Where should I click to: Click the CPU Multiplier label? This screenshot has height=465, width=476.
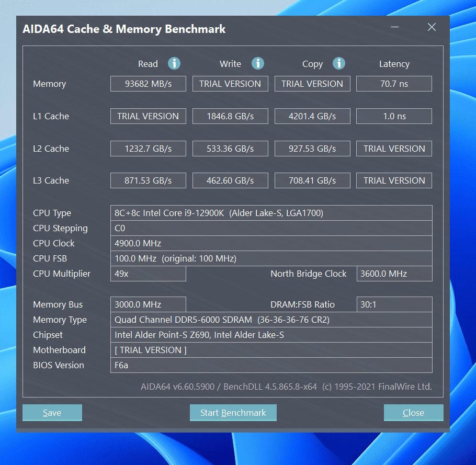(x=62, y=274)
